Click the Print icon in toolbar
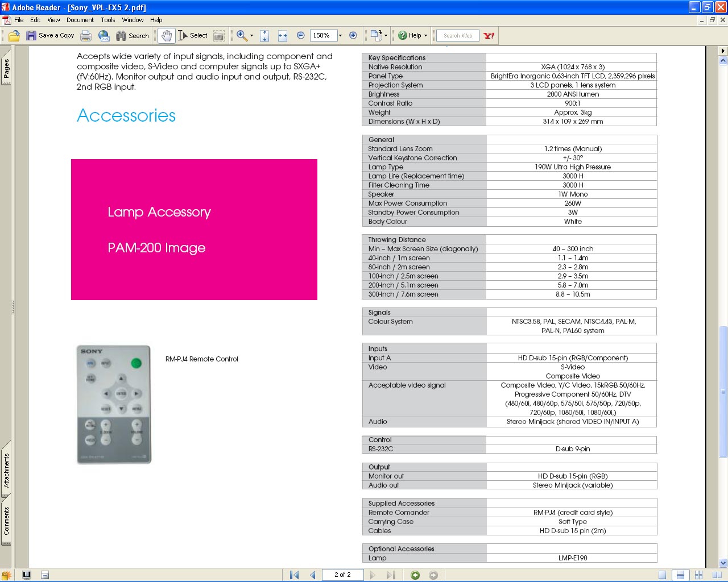Viewport: 728px width, 582px height. tap(86, 36)
